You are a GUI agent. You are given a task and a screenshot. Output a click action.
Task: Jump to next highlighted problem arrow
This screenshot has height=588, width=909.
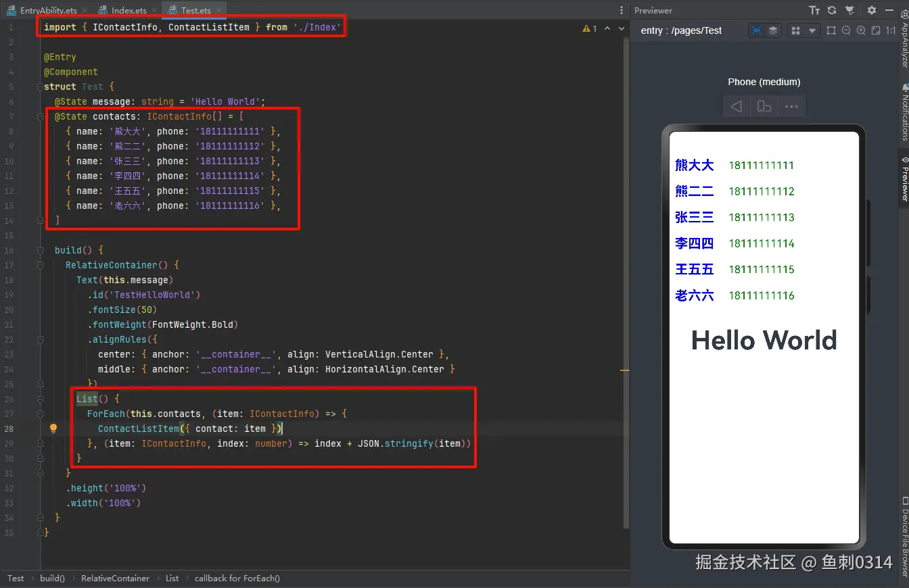(x=620, y=28)
